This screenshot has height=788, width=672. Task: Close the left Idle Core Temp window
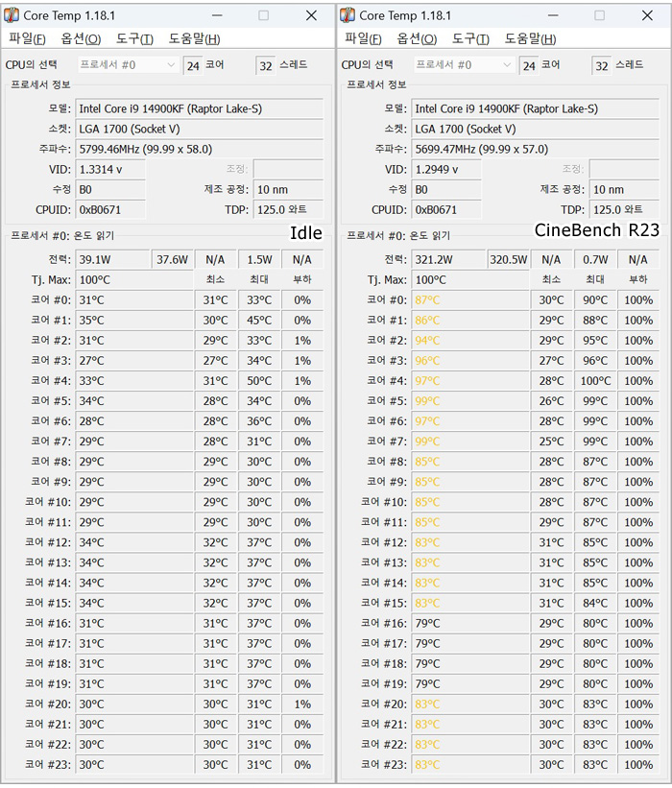click(x=311, y=15)
